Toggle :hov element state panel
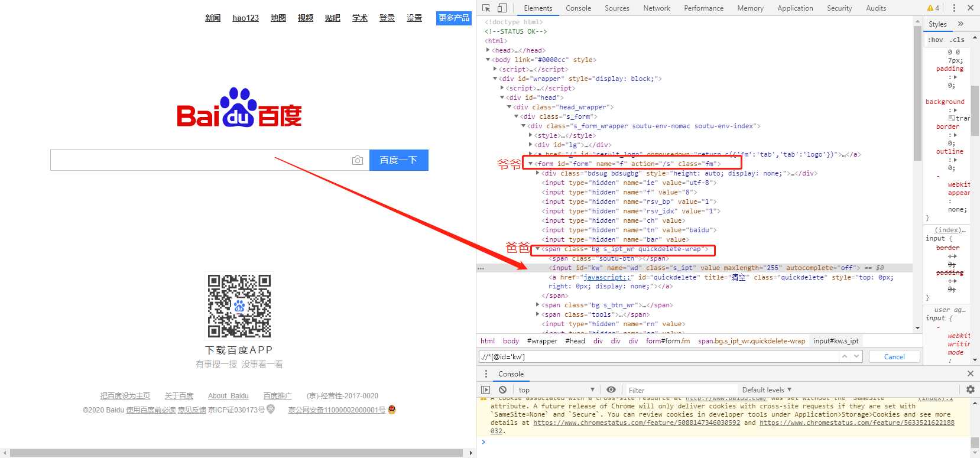 (x=935, y=40)
